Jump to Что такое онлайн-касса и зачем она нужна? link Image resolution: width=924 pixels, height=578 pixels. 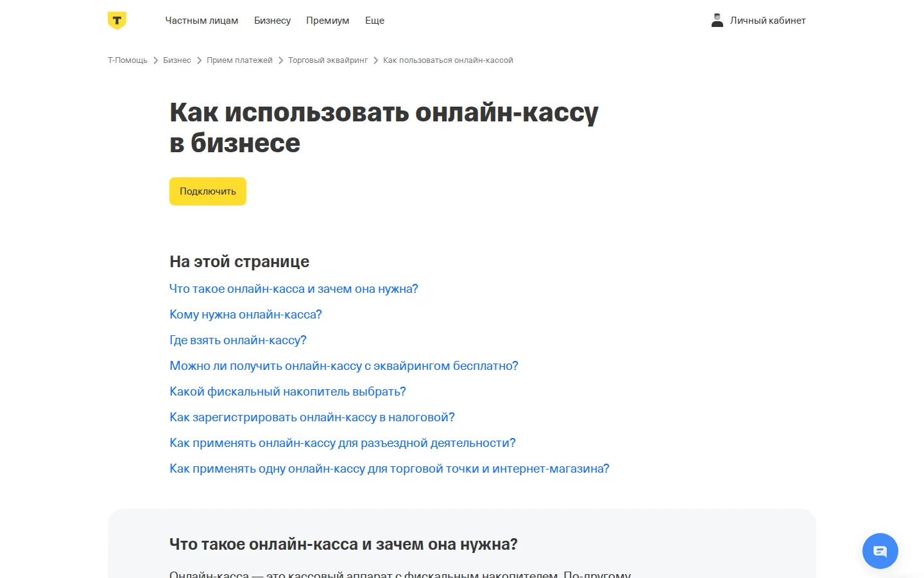coord(294,289)
